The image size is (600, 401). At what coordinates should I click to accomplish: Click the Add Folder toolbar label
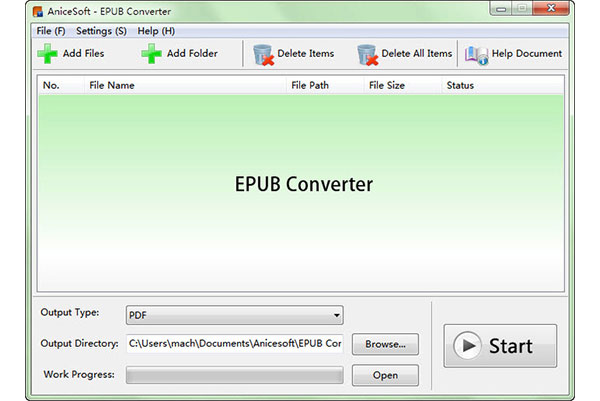click(x=192, y=53)
